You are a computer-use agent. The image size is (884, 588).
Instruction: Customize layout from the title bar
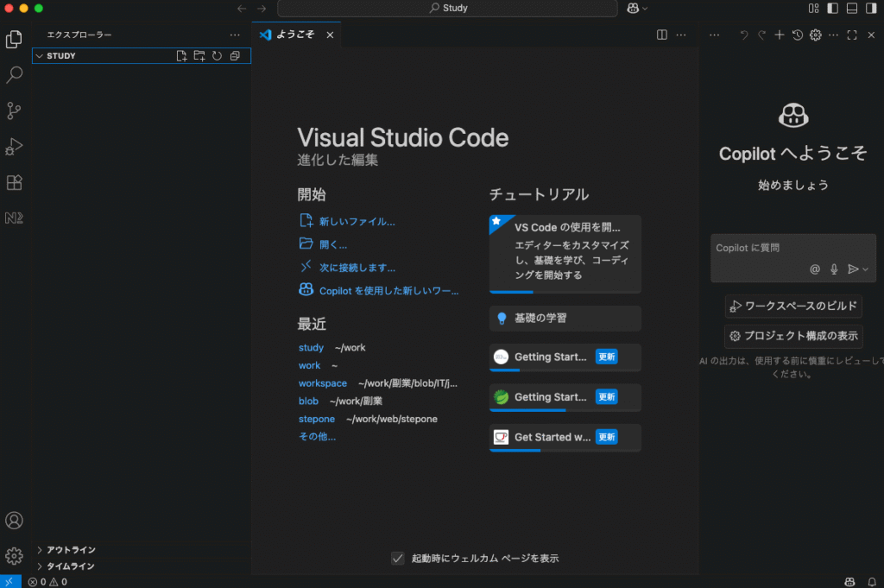(813, 9)
